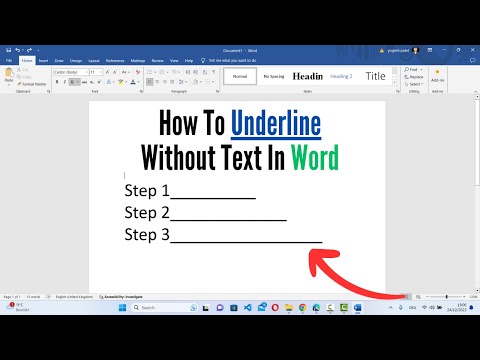Open the font name combo box

click(x=71, y=72)
